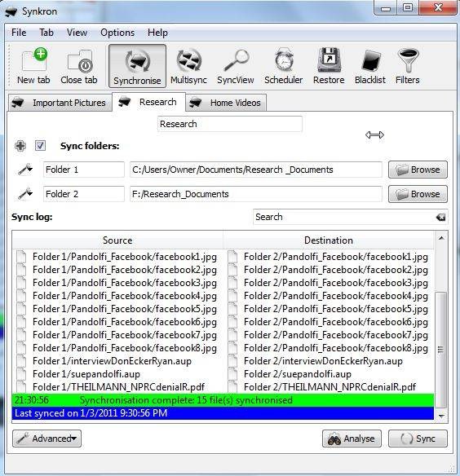Screen dimensions: 460x476
Task: Select Folder 1/THEILMANN_NPRCdenialR.pdf source entry
Action: tap(118, 387)
